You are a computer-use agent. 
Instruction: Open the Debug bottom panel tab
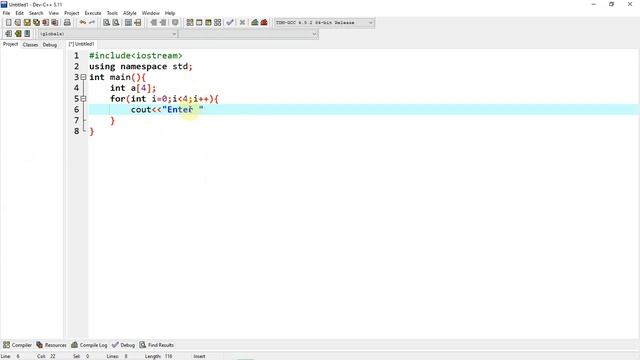coord(123,345)
